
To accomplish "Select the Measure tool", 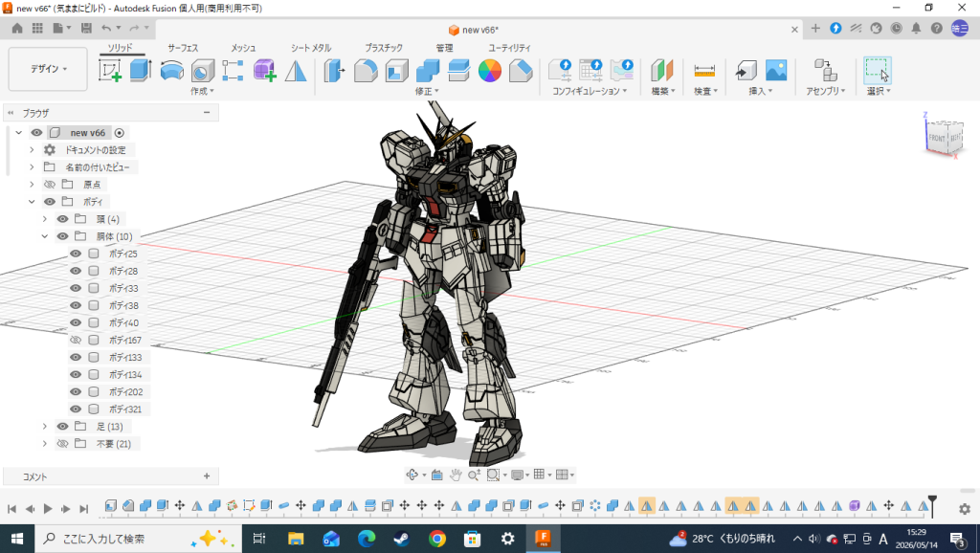I will pos(704,71).
